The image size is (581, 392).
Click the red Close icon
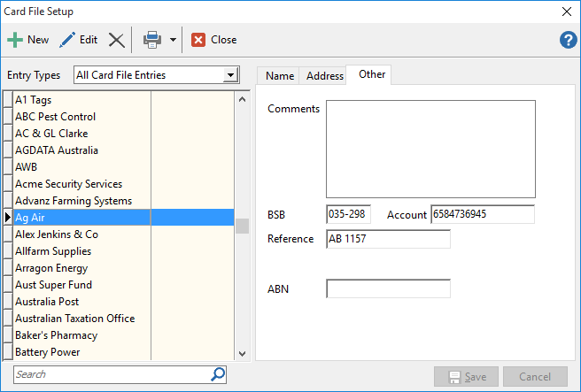pyautogui.click(x=198, y=40)
